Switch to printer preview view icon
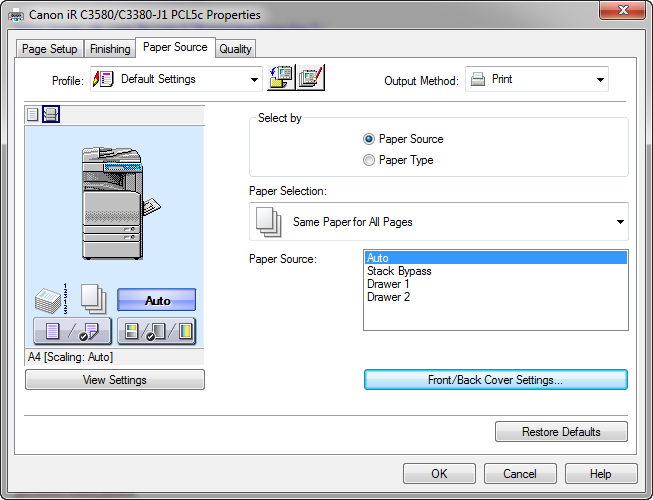Image resolution: width=653 pixels, height=500 pixels. coord(51,114)
